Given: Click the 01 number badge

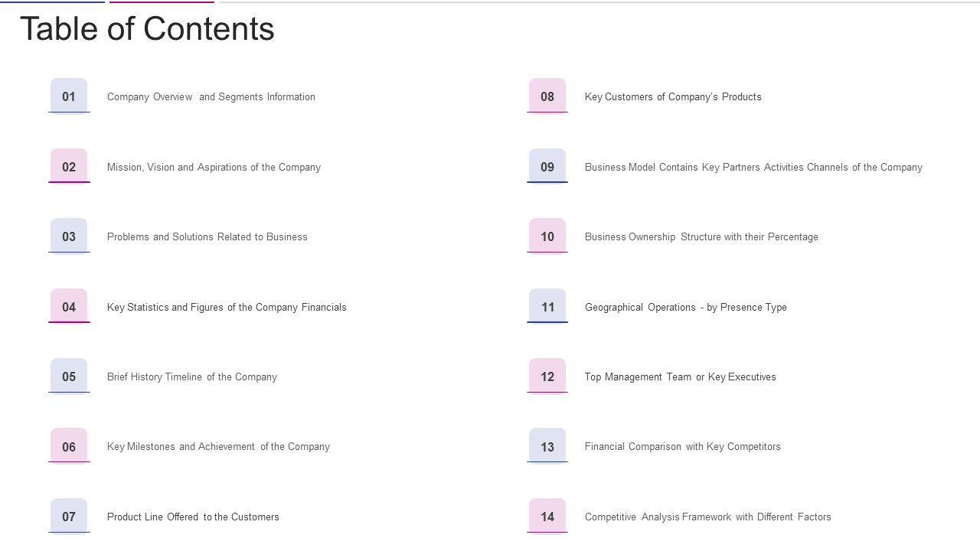Looking at the screenshot, I should click(x=69, y=96).
